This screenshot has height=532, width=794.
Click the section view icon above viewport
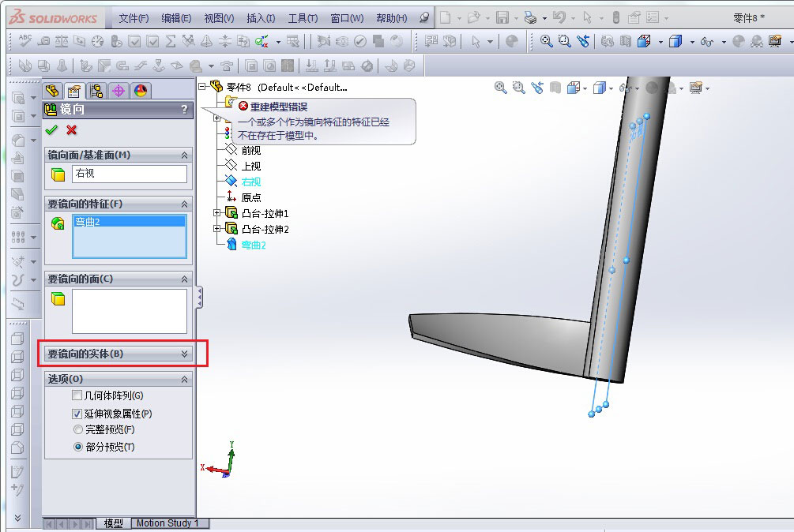[556, 88]
